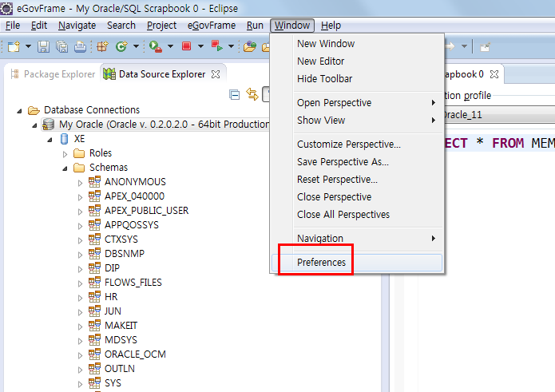Select Save Perspective As... entry

click(357, 162)
